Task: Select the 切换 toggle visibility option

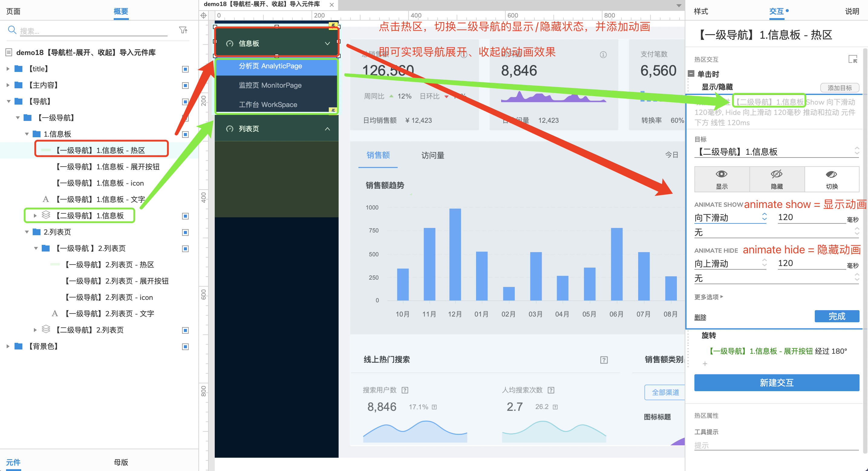Action: tap(832, 179)
